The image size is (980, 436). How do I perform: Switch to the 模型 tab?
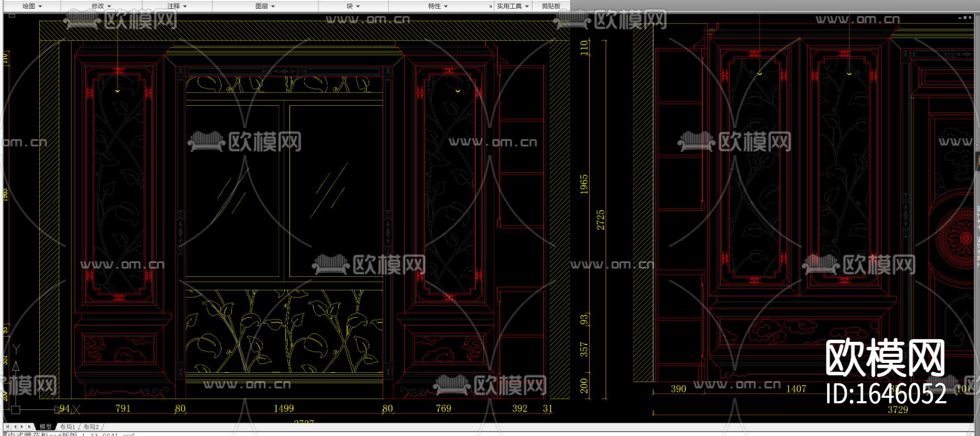pyautogui.click(x=45, y=427)
